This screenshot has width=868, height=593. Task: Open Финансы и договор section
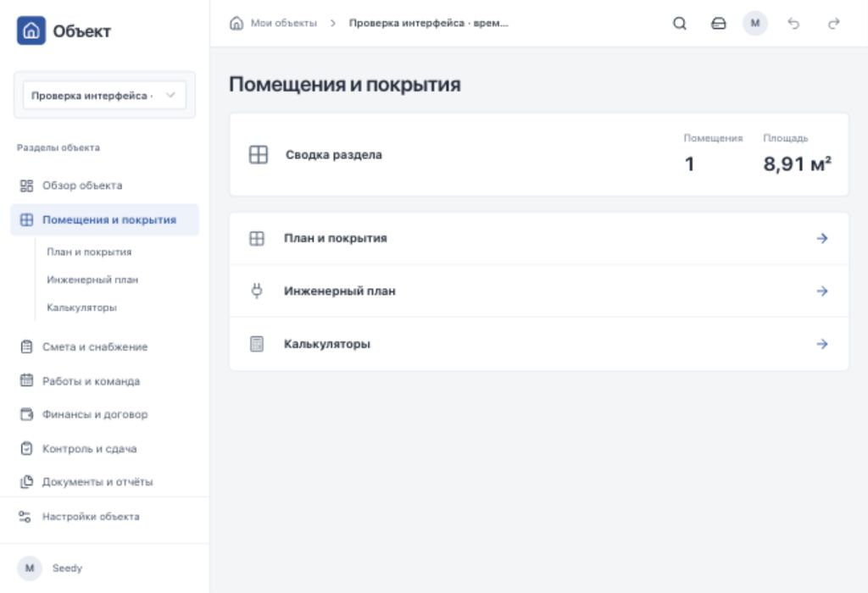(104, 414)
